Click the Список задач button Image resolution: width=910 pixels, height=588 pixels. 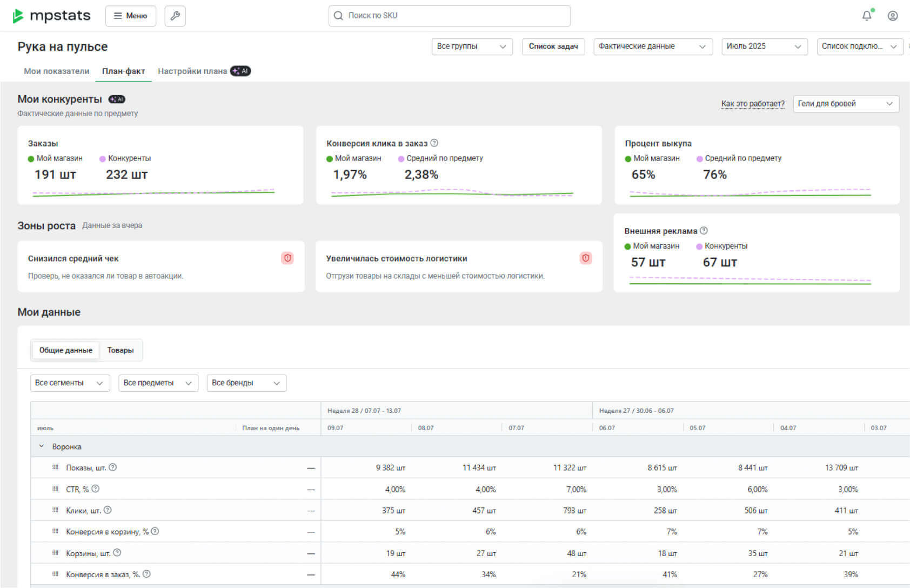553,46
